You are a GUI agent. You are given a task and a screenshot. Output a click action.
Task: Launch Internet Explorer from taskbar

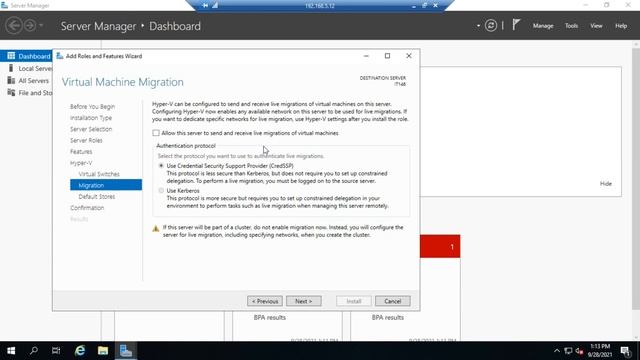(x=80, y=351)
